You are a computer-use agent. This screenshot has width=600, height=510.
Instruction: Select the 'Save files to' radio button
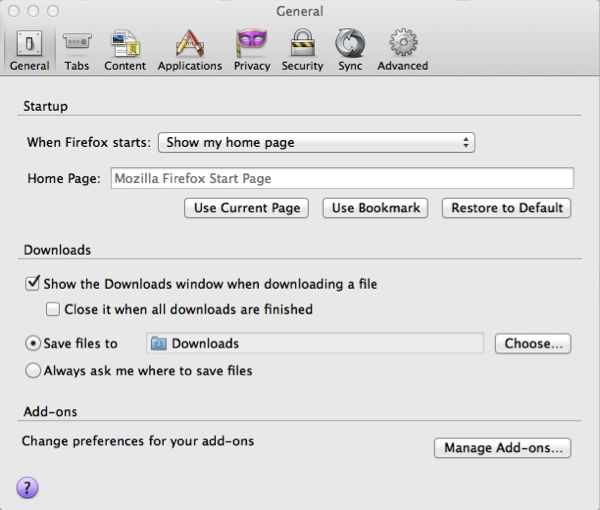point(33,343)
